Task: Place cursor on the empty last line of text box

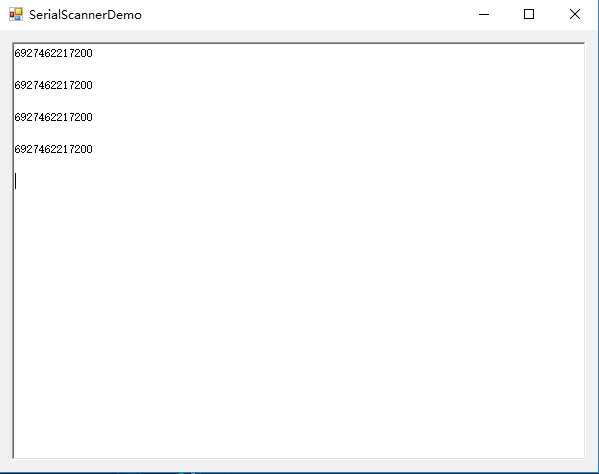Action: tap(299, 181)
